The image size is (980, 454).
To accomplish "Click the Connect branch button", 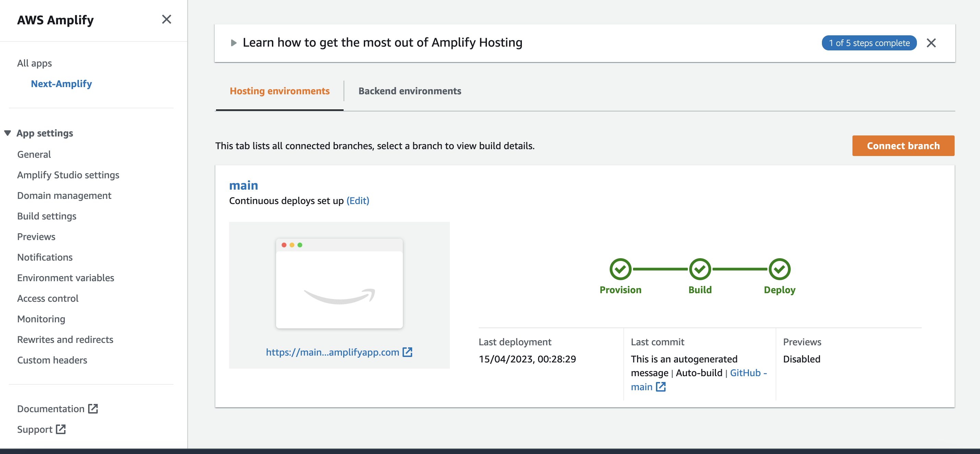I will click(x=903, y=146).
